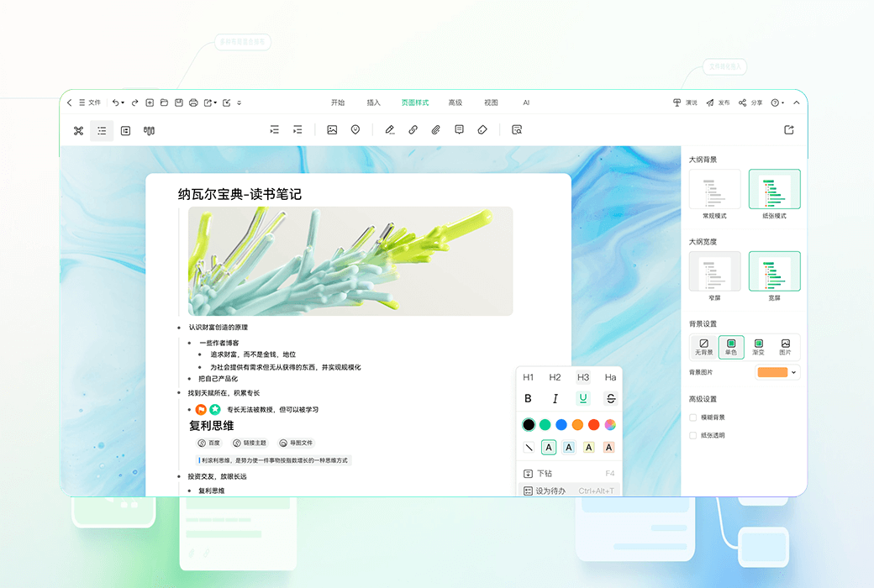This screenshot has width=874, height=588.
Task: Click the 演说 presentation button
Action: (x=685, y=102)
